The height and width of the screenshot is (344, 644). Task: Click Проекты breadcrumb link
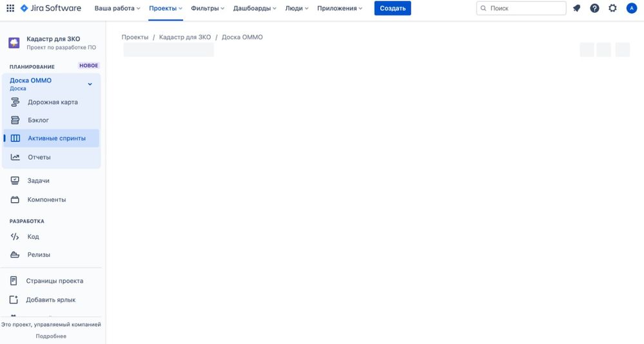point(135,37)
